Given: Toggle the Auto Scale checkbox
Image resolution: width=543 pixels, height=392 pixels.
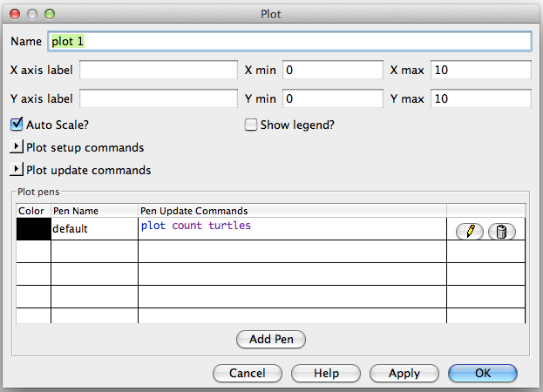Looking at the screenshot, I should pyautogui.click(x=17, y=125).
